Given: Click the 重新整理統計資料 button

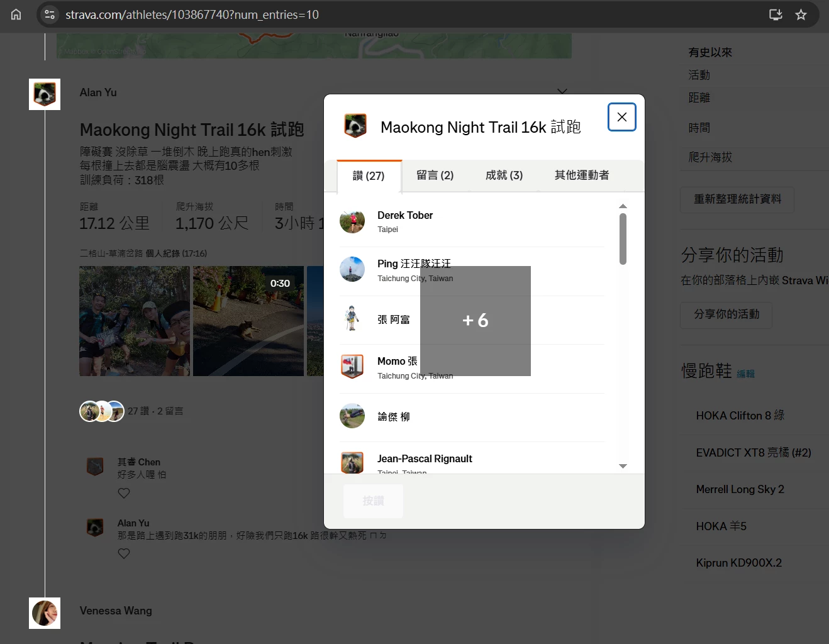Looking at the screenshot, I should pyautogui.click(x=737, y=199).
